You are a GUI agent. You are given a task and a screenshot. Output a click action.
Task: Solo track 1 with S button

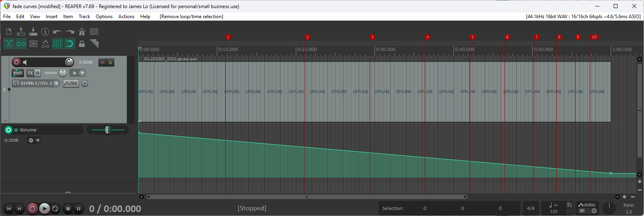110,62
